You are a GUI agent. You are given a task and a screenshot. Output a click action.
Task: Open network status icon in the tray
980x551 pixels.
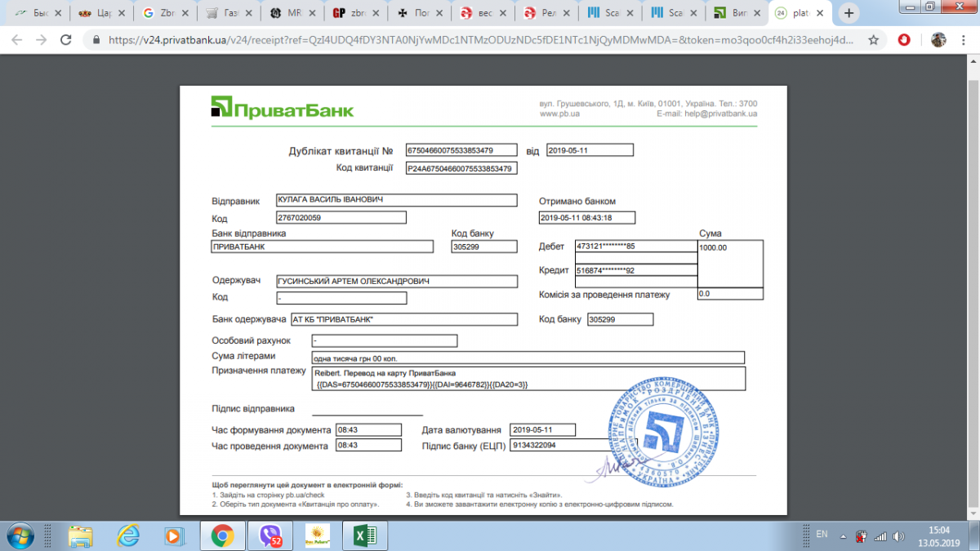tap(882, 535)
